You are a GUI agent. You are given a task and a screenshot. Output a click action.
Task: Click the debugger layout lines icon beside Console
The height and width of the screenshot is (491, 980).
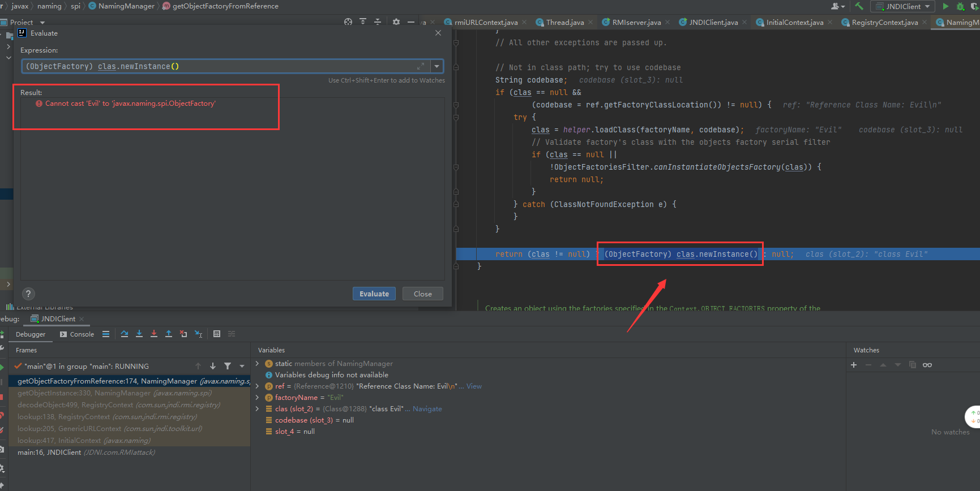[x=106, y=334]
